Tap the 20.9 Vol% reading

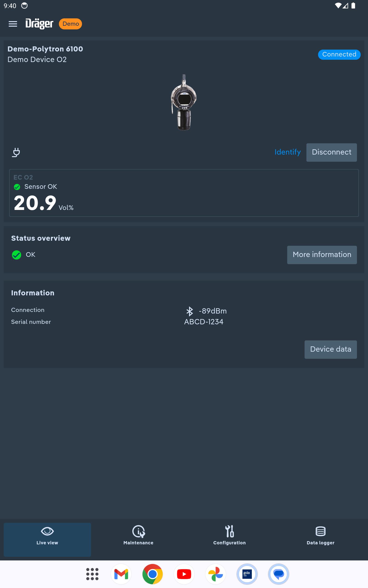(x=43, y=203)
